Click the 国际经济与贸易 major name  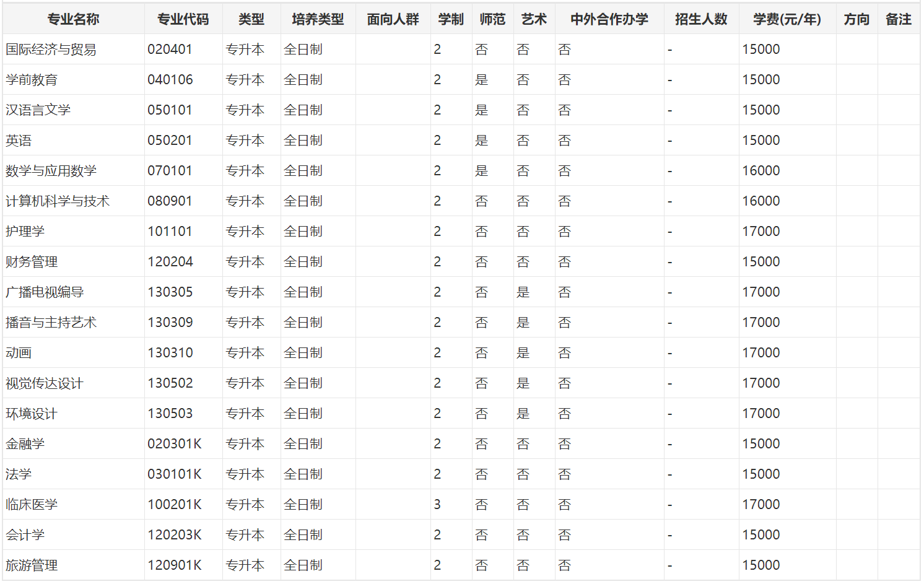[51, 50]
